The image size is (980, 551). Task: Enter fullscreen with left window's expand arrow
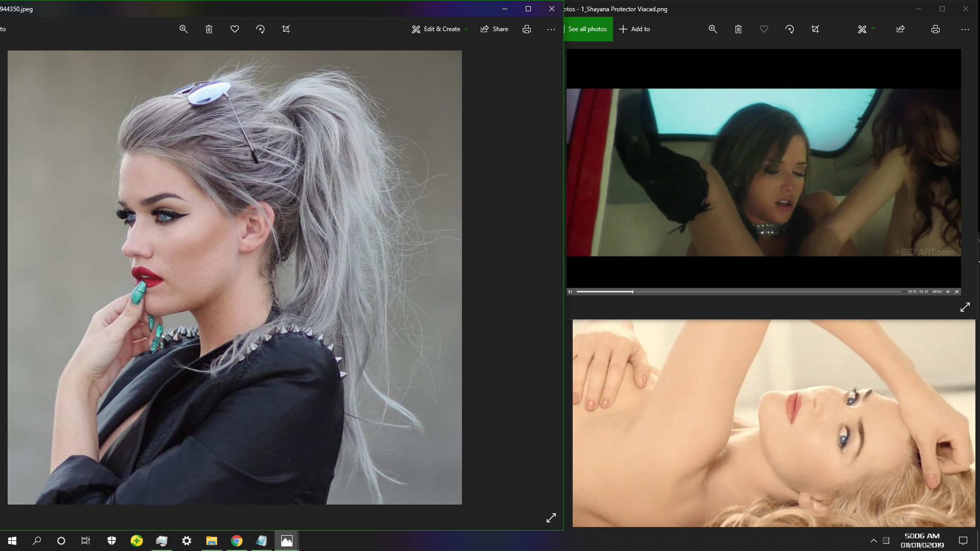click(551, 518)
